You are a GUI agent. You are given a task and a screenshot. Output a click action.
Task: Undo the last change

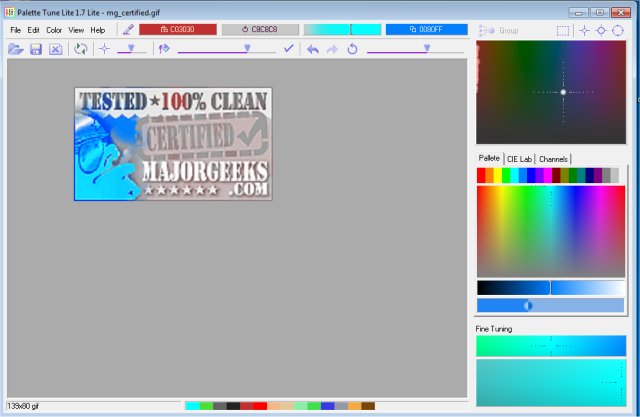313,49
